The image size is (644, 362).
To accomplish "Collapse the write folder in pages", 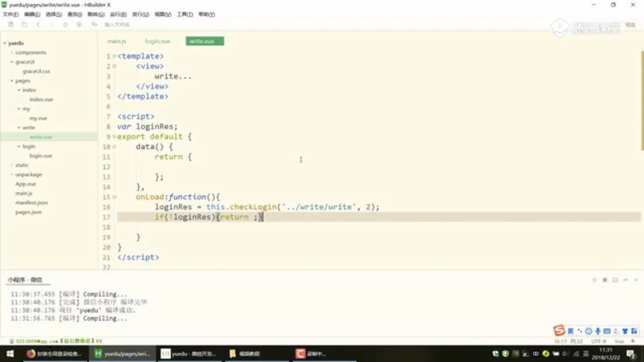I will (x=19, y=128).
